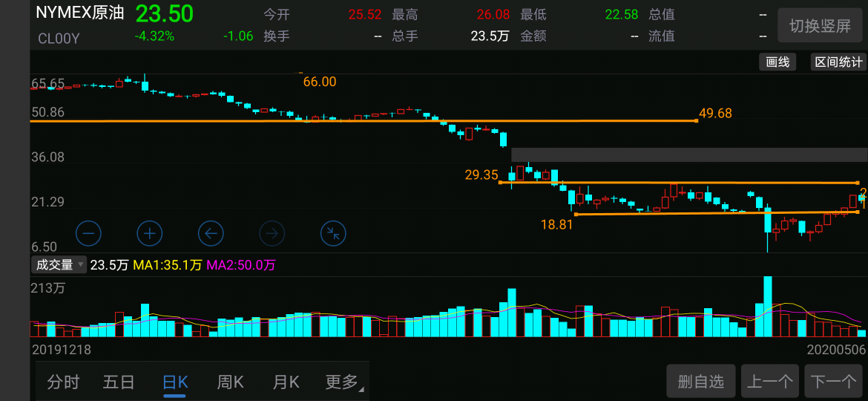The image size is (868, 401).
Task: Click the 最低 value 22.58
Action: tap(622, 14)
